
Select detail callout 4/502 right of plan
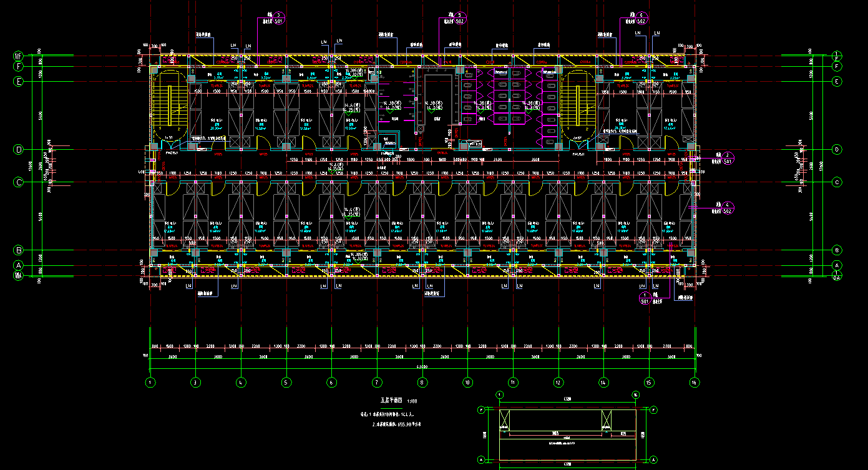(x=726, y=208)
